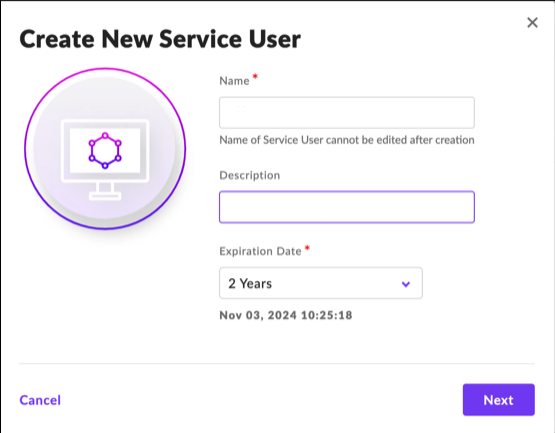Focus the Description input field
Viewport: 555px width, 433px height.
(347, 207)
